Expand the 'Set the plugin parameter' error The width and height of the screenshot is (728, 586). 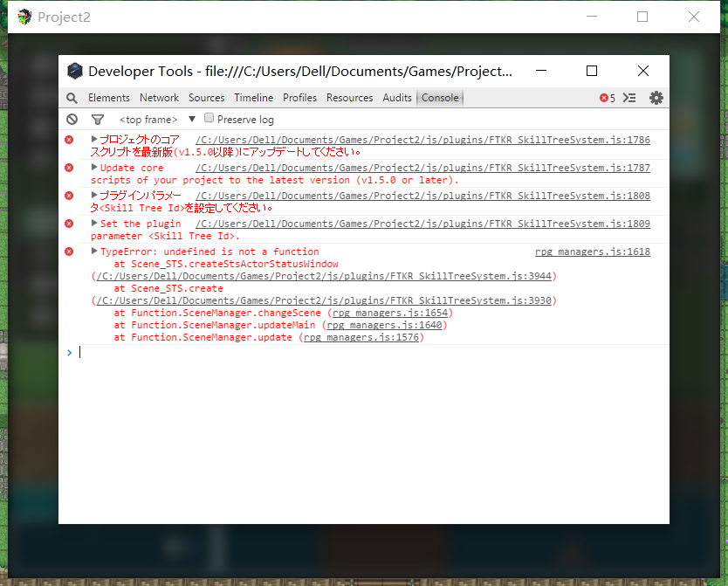pyautogui.click(x=94, y=223)
